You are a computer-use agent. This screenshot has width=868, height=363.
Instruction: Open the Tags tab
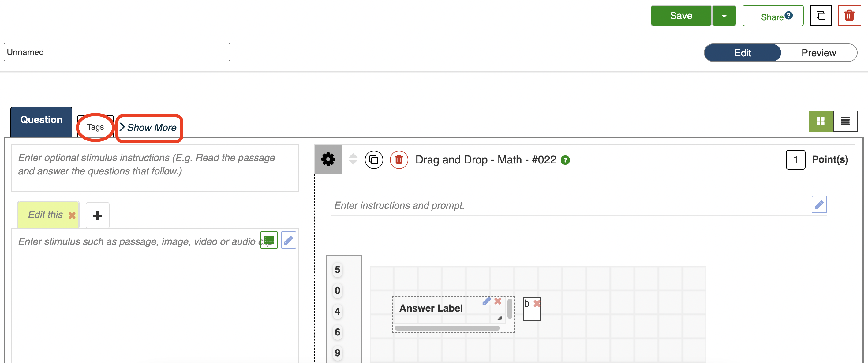[95, 127]
